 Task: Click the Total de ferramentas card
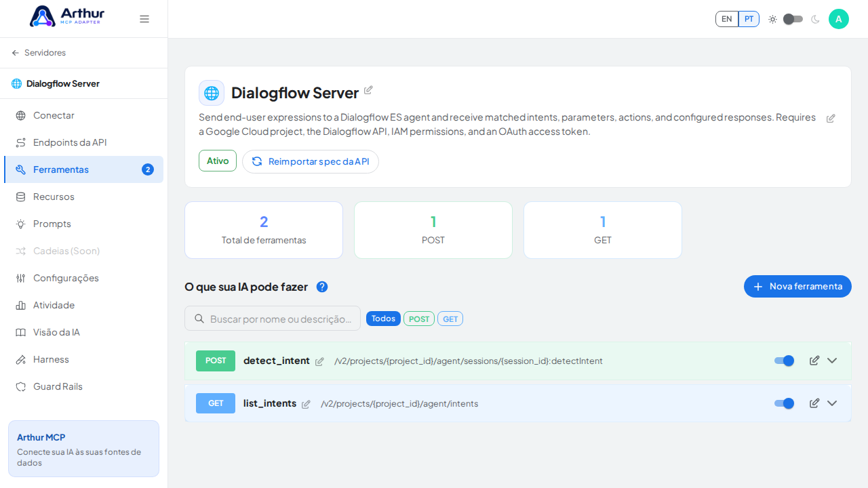264,230
